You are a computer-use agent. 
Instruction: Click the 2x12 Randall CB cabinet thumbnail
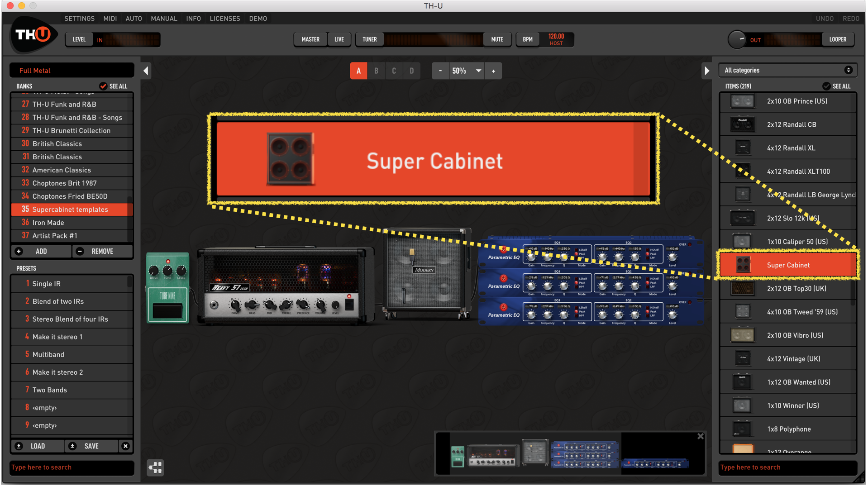coord(742,124)
